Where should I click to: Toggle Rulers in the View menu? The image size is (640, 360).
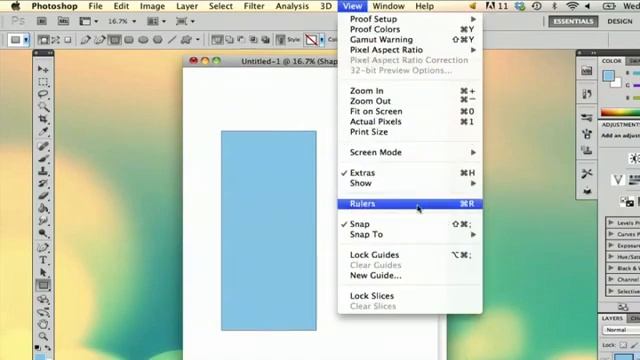(410, 204)
